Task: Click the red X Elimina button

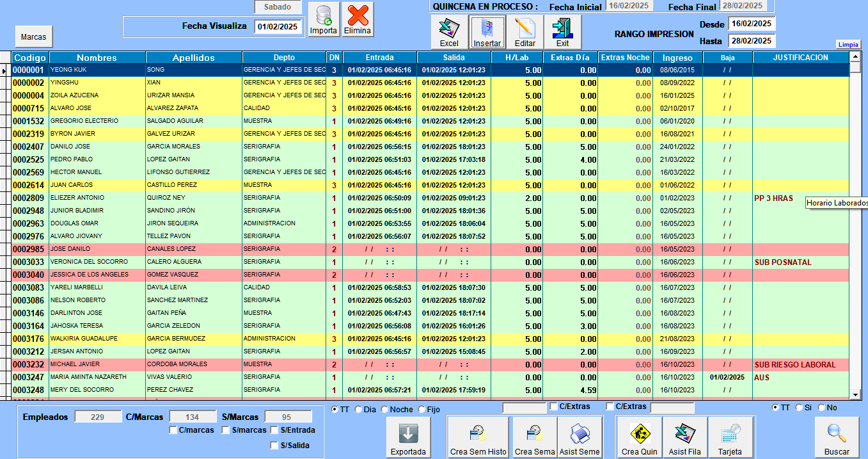Action: (358, 19)
